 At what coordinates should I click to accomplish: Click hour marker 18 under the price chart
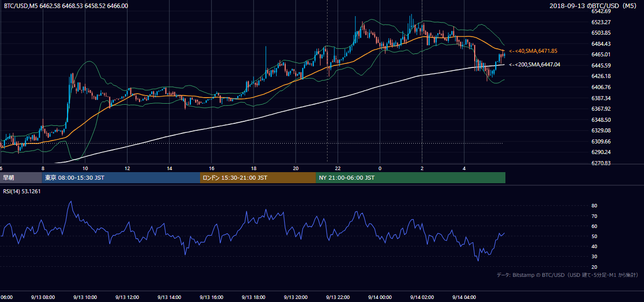253,169
